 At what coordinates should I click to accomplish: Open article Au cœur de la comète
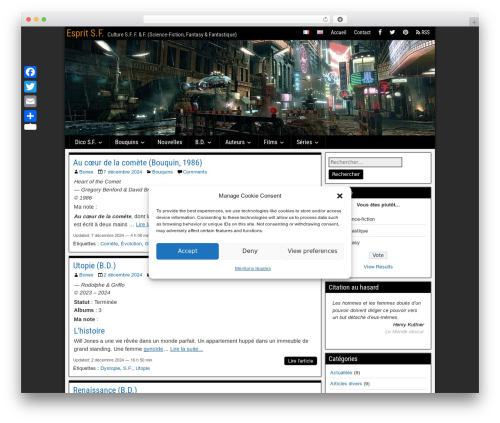[137, 163]
